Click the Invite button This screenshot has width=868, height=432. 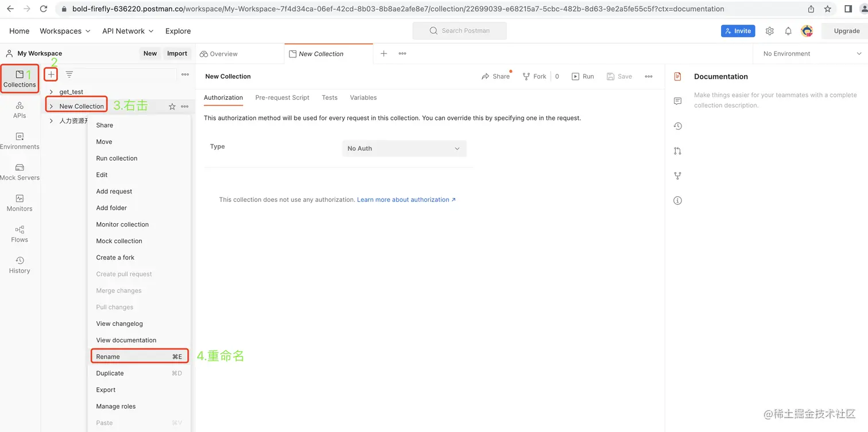(x=738, y=31)
